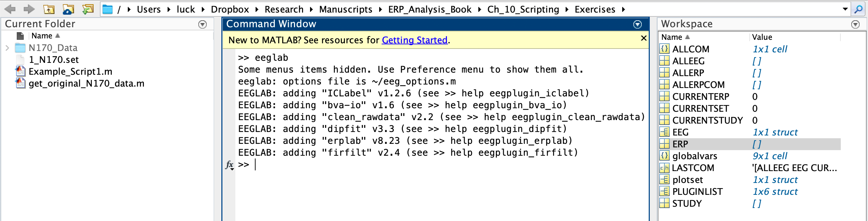Open Example_Script1.m file
Viewport: 868px width, 221px height.
click(x=70, y=72)
